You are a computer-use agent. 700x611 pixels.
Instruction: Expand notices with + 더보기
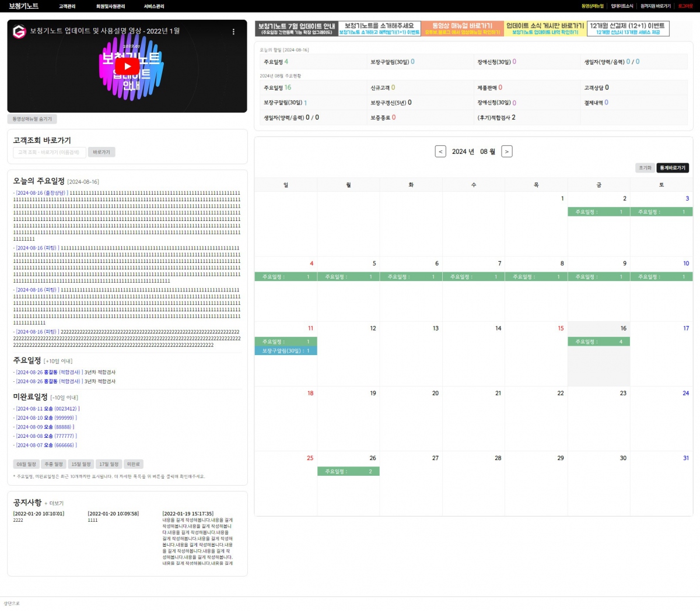[54, 503]
